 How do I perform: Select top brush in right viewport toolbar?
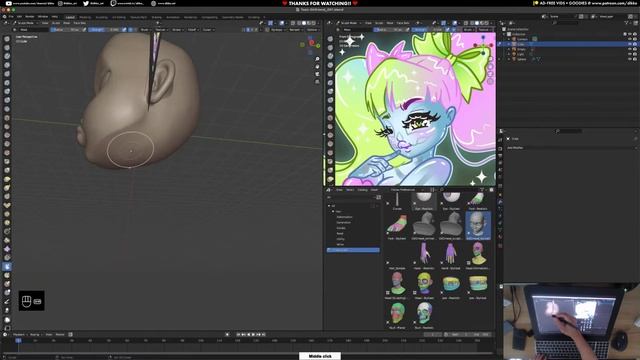point(330,39)
